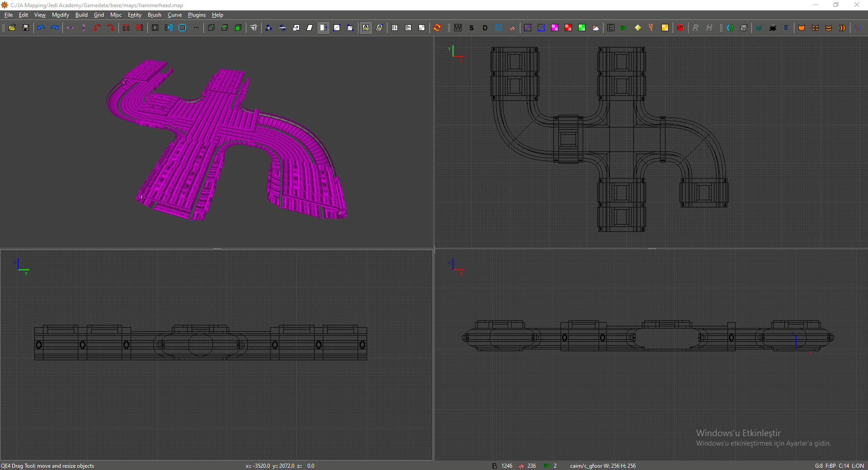Screen dimensions: 868x470
Task: Toggle the D detail filter
Action: tap(485, 28)
